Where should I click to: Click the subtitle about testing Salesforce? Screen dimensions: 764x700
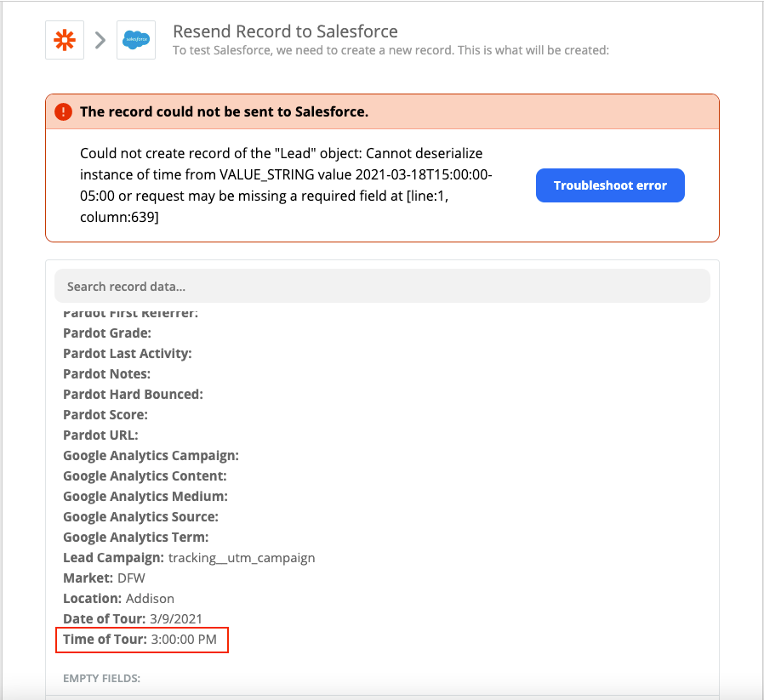point(391,50)
